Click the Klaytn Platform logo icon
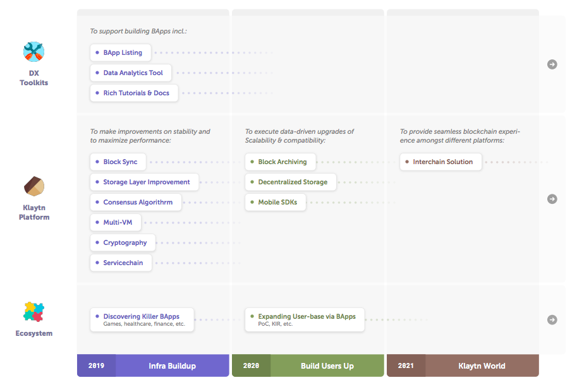This screenshot has width=577, height=392. [x=34, y=186]
